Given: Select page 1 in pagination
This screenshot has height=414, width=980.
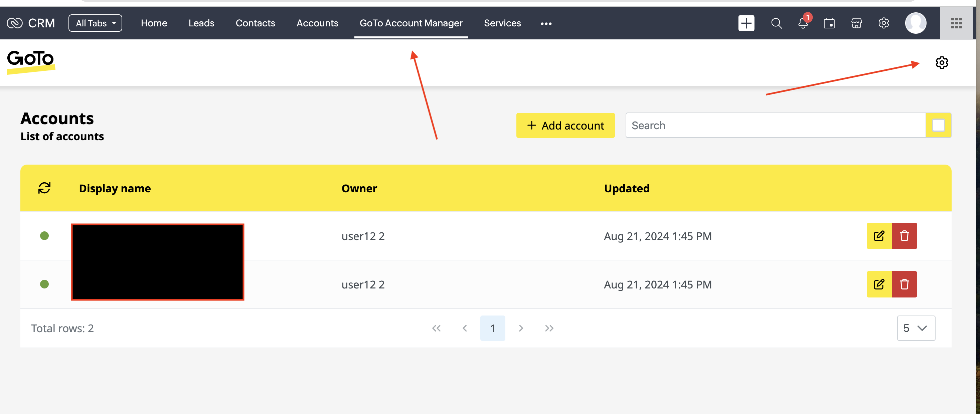Looking at the screenshot, I should click(493, 328).
